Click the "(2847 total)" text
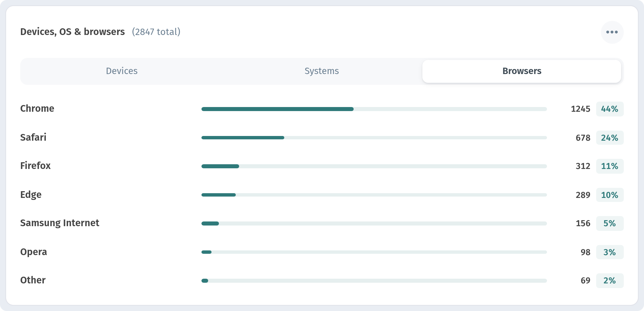 [156, 32]
